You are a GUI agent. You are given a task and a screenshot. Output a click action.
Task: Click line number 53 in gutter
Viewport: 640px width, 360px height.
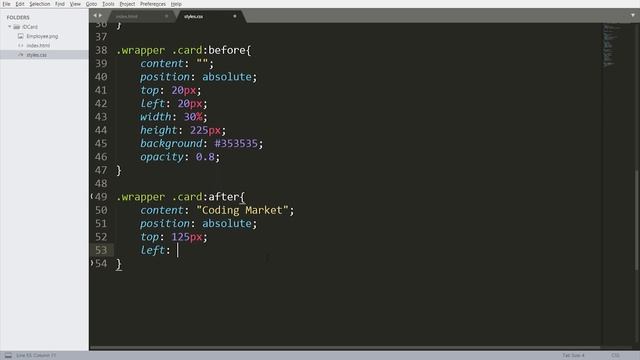coord(101,250)
